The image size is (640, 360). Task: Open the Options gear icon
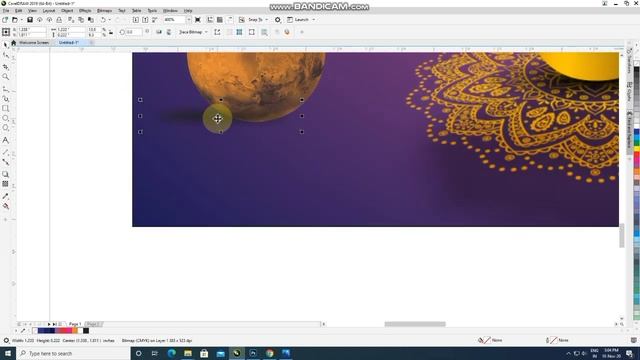[x=278, y=20]
